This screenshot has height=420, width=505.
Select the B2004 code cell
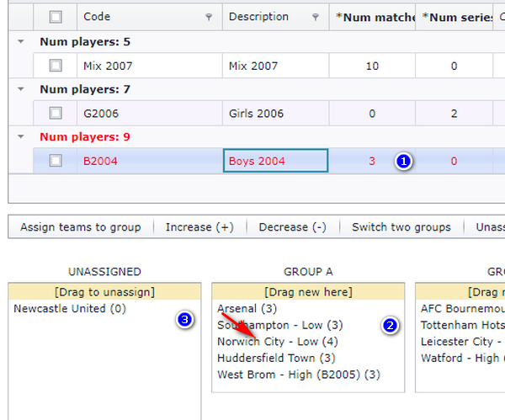pyautogui.click(x=150, y=161)
